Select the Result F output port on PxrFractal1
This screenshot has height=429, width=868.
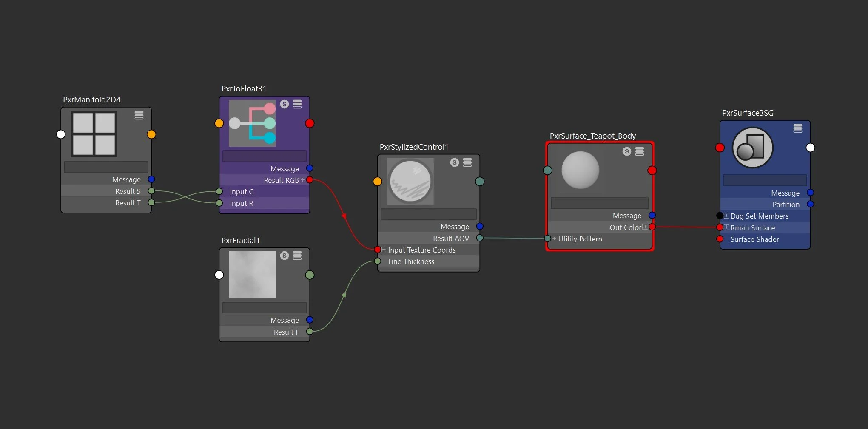pos(310,332)
